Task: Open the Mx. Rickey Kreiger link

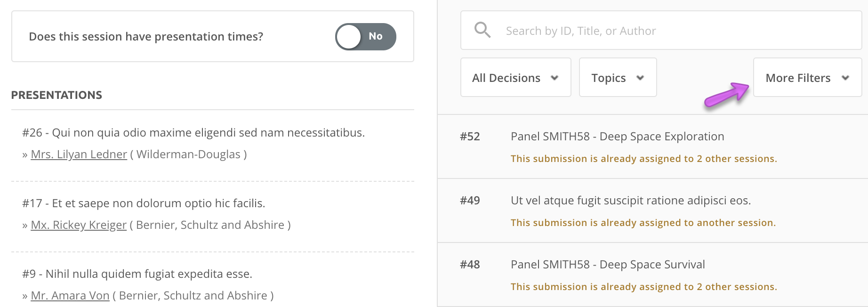Action: coord(79,225)
